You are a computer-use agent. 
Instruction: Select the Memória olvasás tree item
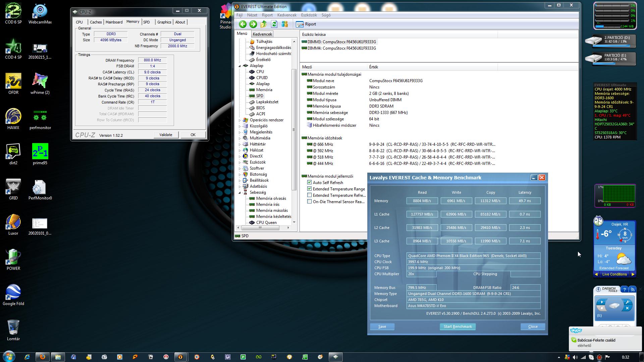[268, 198]
